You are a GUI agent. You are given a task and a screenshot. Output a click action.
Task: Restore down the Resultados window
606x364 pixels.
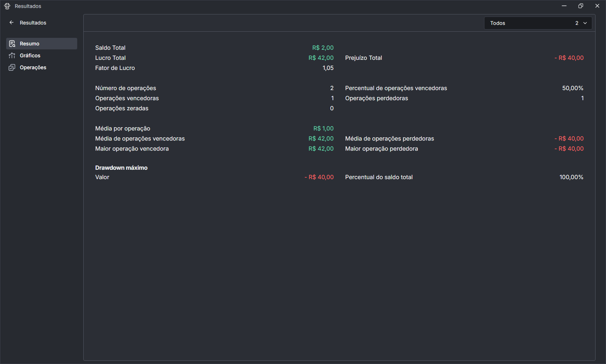581,6
